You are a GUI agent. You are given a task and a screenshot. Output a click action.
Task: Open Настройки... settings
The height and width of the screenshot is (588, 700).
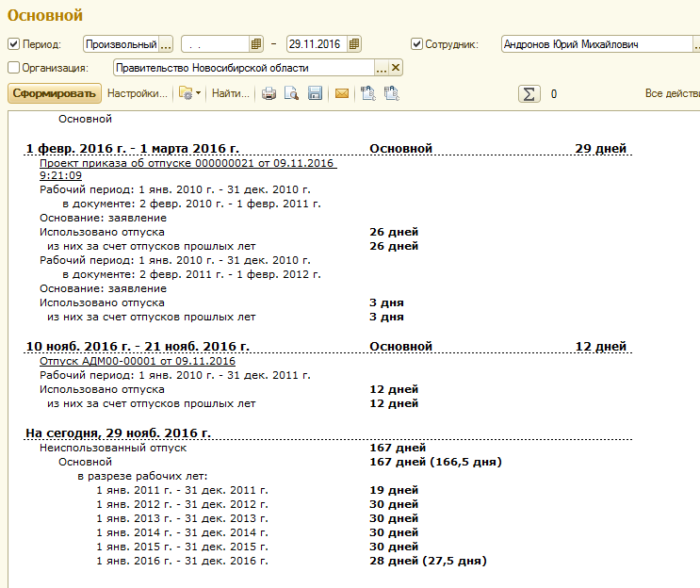[x=137, y=93]
